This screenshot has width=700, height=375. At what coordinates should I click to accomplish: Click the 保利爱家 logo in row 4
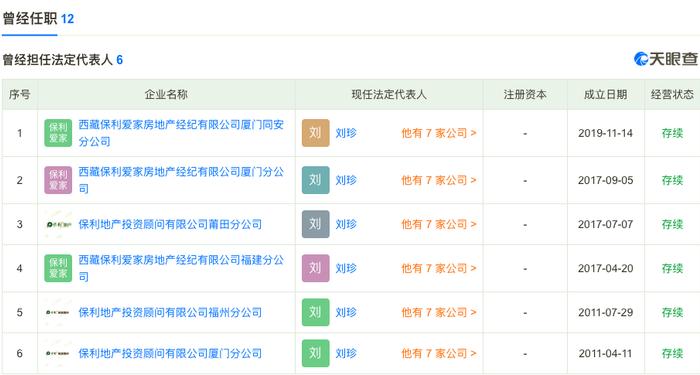pyautogui.click(x=58, y=268)
